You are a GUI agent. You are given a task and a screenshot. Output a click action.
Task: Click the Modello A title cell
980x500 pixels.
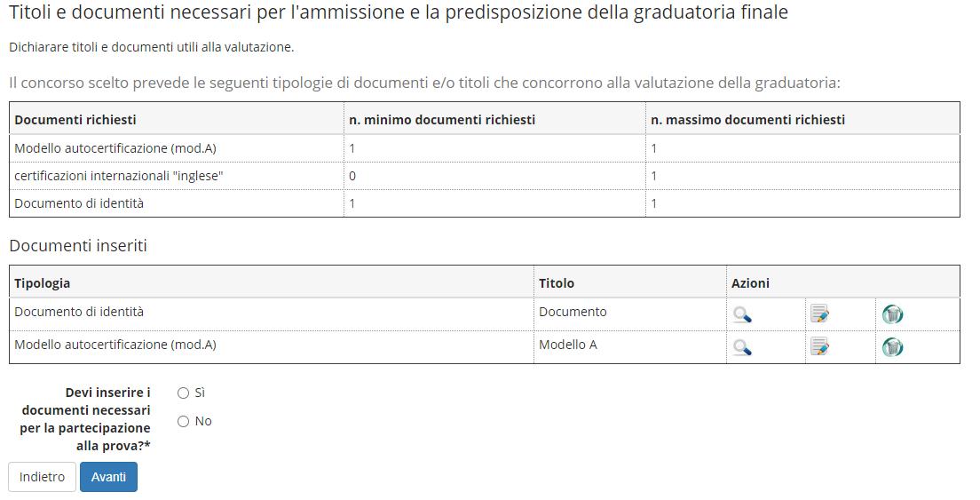tap(568, 345)
